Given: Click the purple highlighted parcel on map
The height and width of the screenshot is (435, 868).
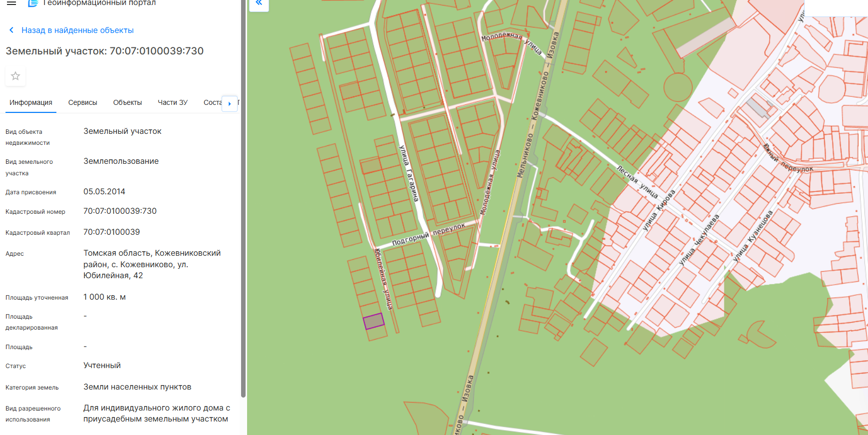Looking at the screenshot, I should pos(373,321).
